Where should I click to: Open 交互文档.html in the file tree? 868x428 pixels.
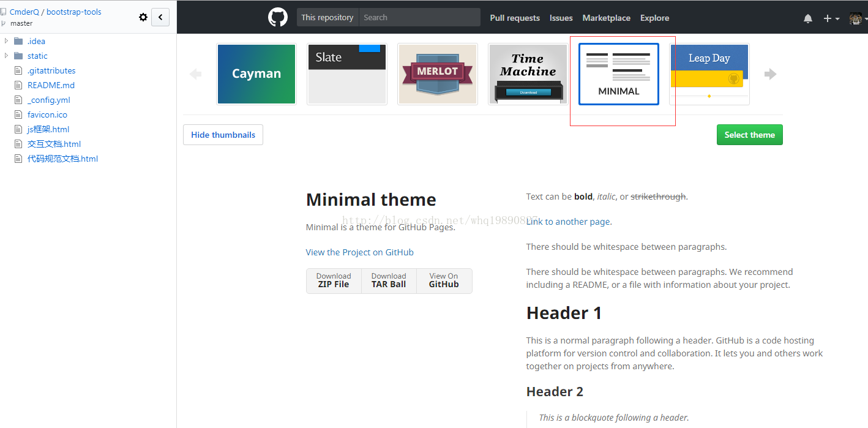[54, 144]
